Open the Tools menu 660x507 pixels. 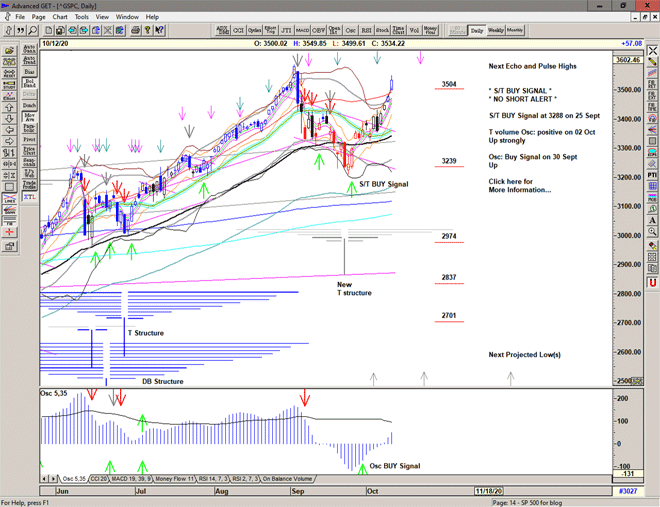(x=82, y=17)
